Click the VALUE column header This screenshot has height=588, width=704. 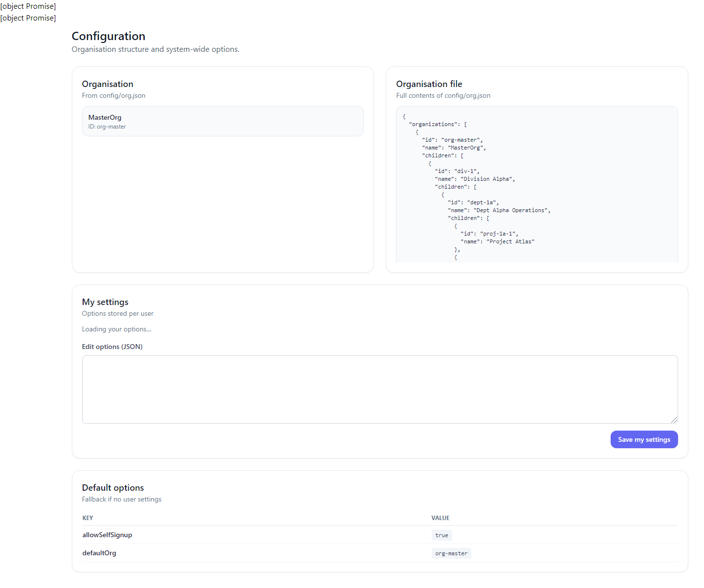point(440,518)
